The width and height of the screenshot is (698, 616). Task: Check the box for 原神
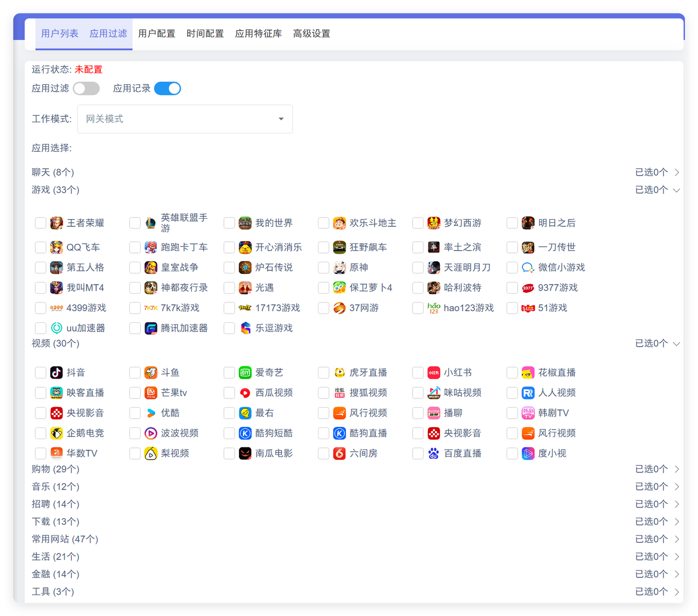(324, 268)
